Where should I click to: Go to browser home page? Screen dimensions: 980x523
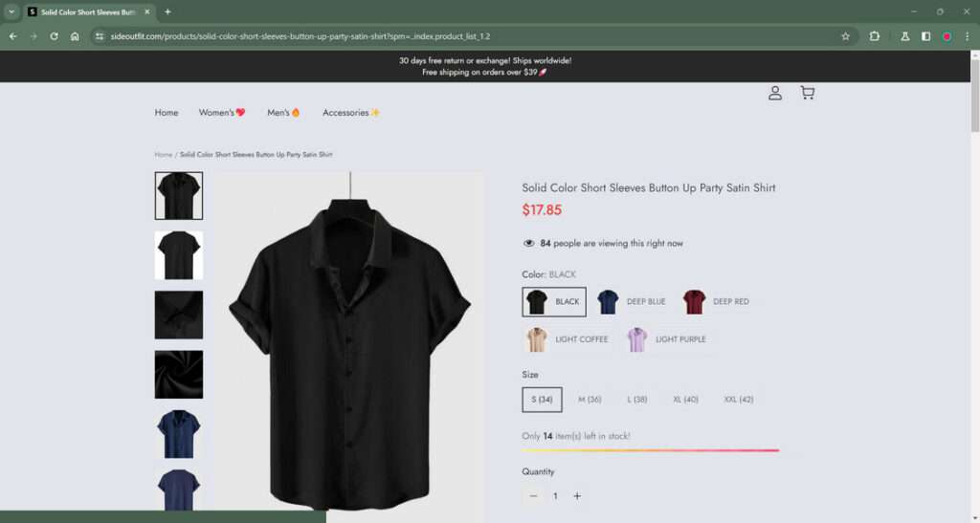pyautogui.click(x=75, y=36)
